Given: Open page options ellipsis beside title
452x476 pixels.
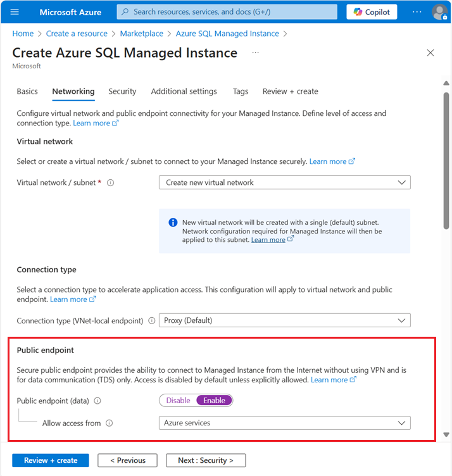Looking at the screenshot, I should coord(255,53).
